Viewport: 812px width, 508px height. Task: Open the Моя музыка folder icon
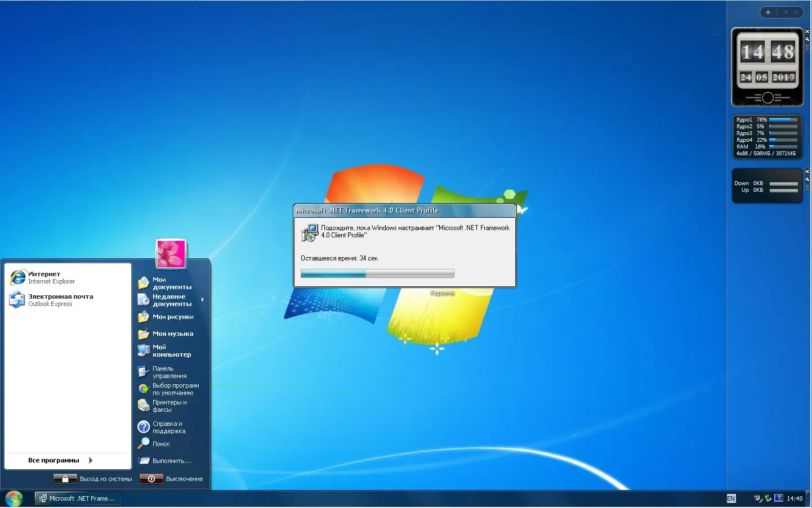144,334
